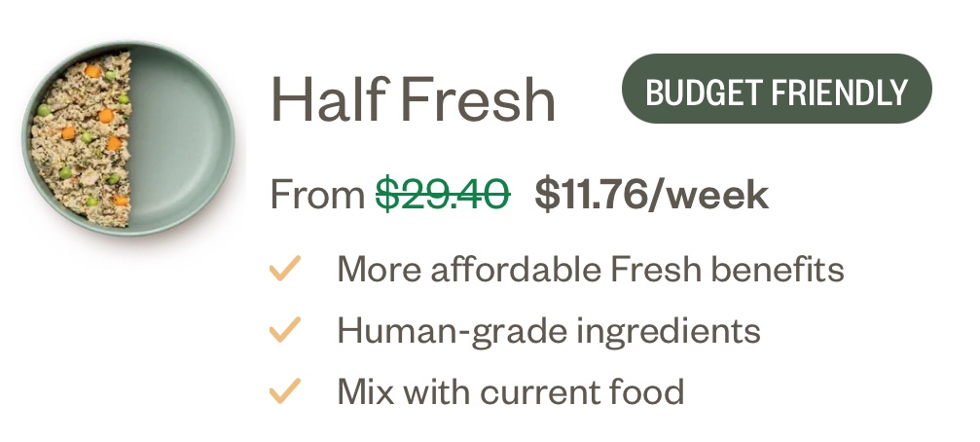This screenshot has height=442, width=980.
Task: Click the checkmark beside More affordable Fresh benefits
Action: [284, 268]
